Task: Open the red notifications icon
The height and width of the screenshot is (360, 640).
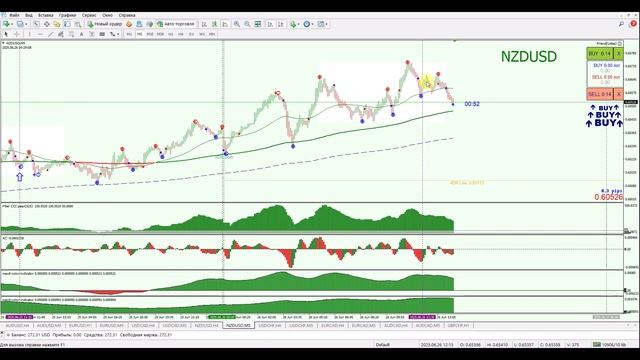Action: click(633, 24)
